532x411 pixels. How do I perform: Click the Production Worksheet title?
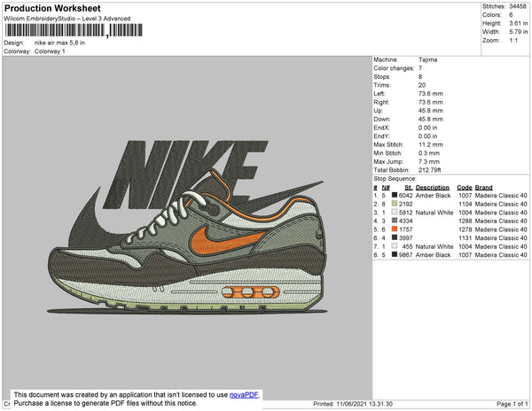point(51,9)
